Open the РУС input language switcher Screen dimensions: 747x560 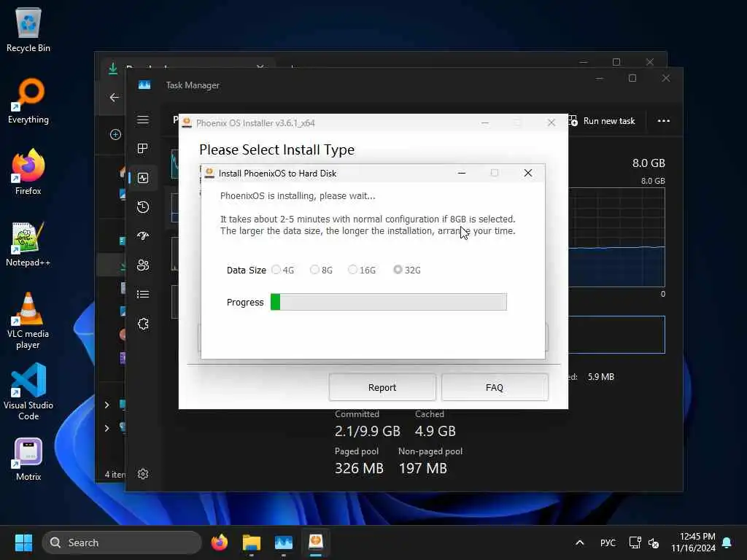pyautogui.click(x=608, y=542)
